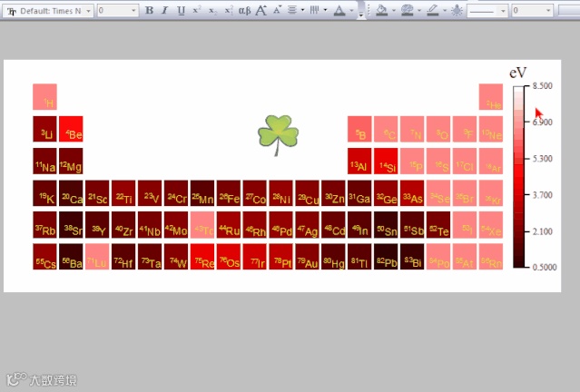580x392 pixels.
Task: Toggle Italic text formatting
Action: click(x=165, y=10)
